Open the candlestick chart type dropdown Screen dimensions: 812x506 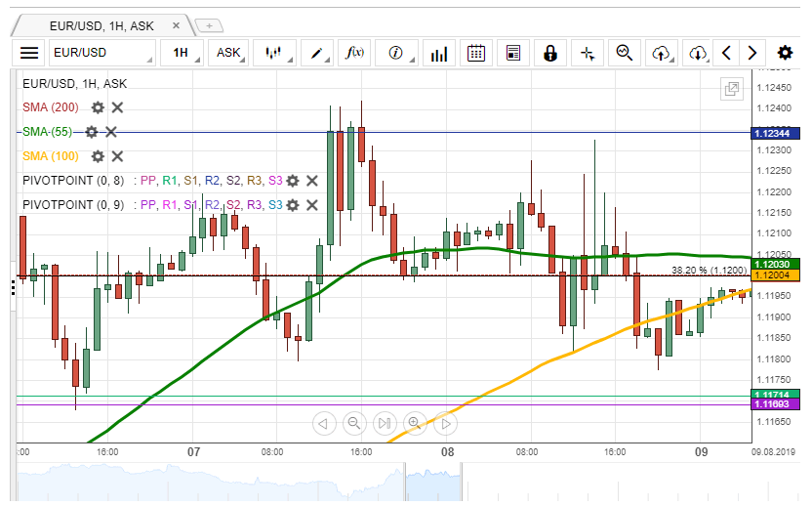point(275,53)
